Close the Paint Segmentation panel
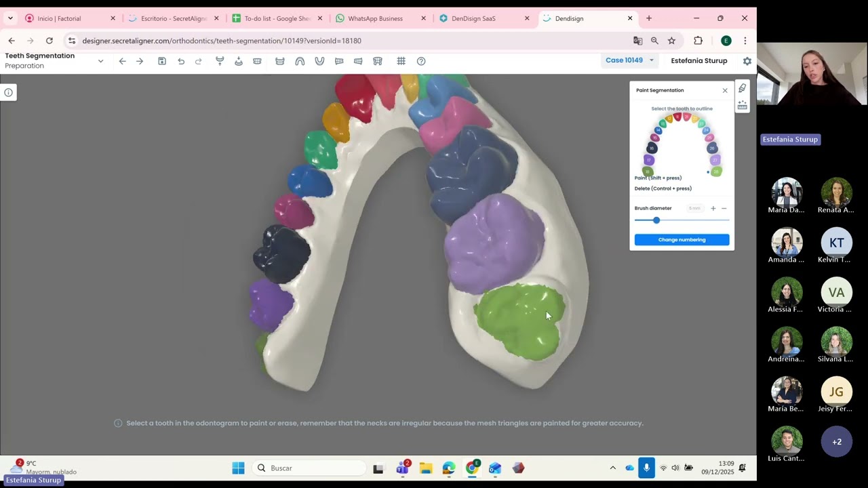The height and width of the screenshot is (488, 868). click(x=725, y=90)
